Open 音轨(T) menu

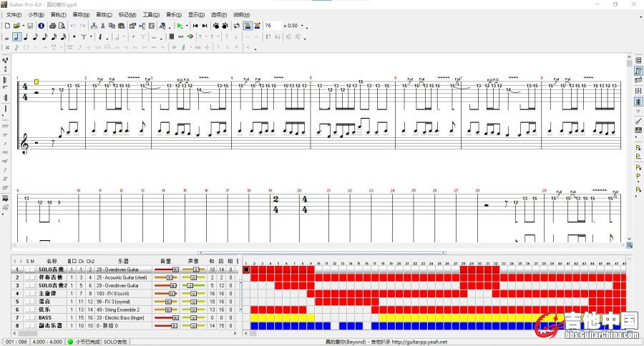point(58,15)
